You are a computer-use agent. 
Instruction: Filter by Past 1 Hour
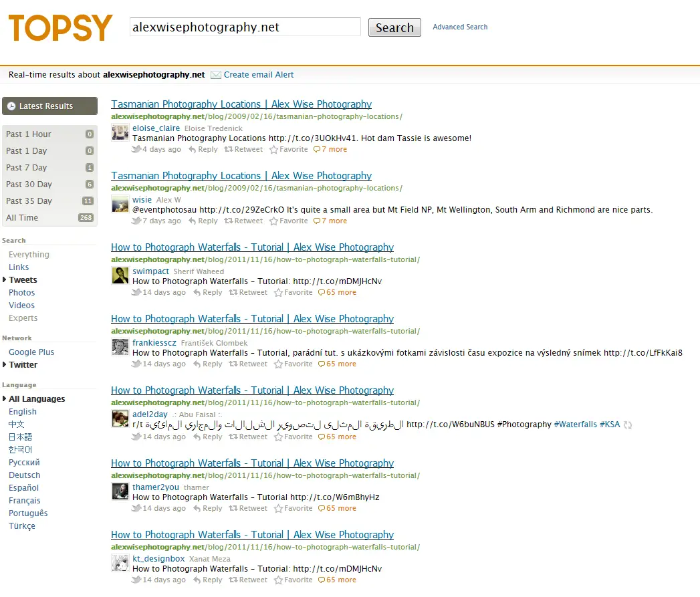[x=49, y=134]
